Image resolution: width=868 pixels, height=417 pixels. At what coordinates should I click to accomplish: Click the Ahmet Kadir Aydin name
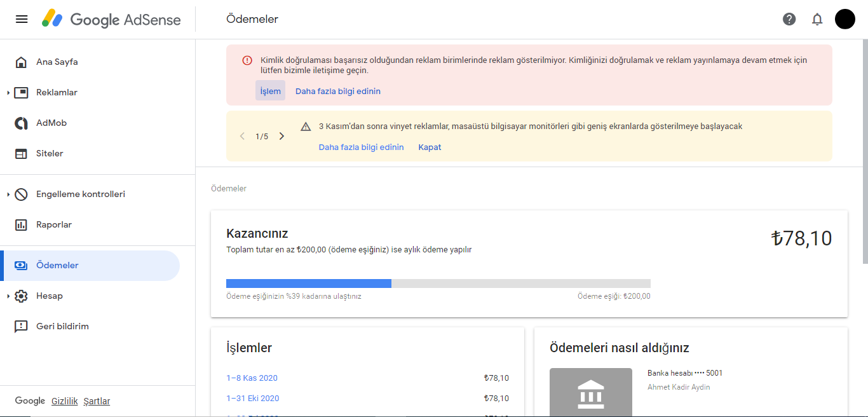pyautogui.click(x=679, y=387)
